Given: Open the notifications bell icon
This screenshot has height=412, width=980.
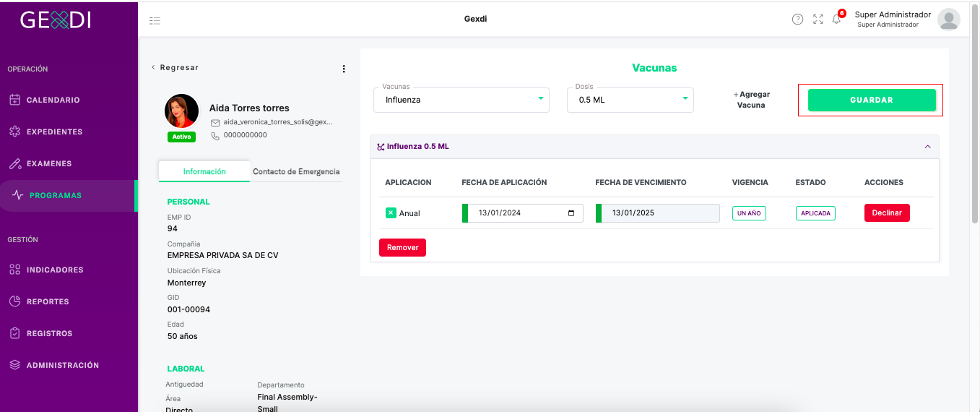Looking at the screenshot, I should pyautogui.click(x=837, y=20).
